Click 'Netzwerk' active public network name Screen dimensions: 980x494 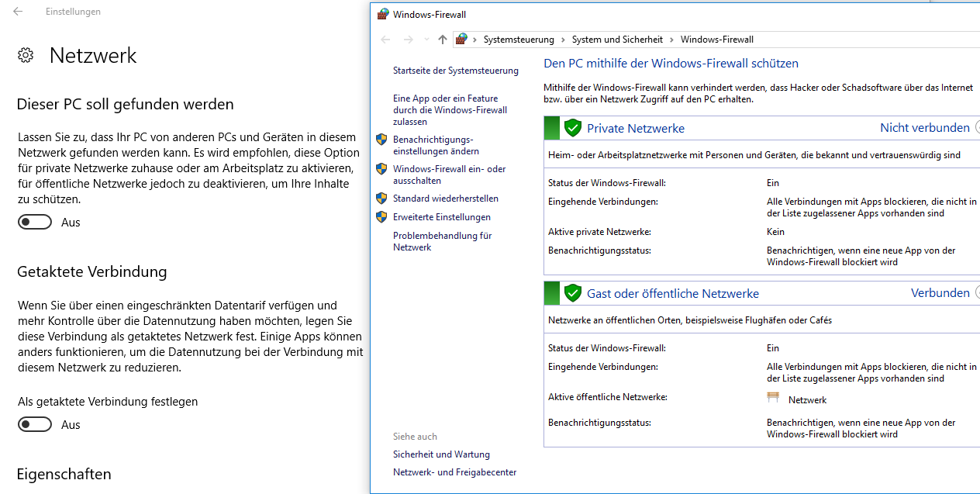tap(808, 400)
